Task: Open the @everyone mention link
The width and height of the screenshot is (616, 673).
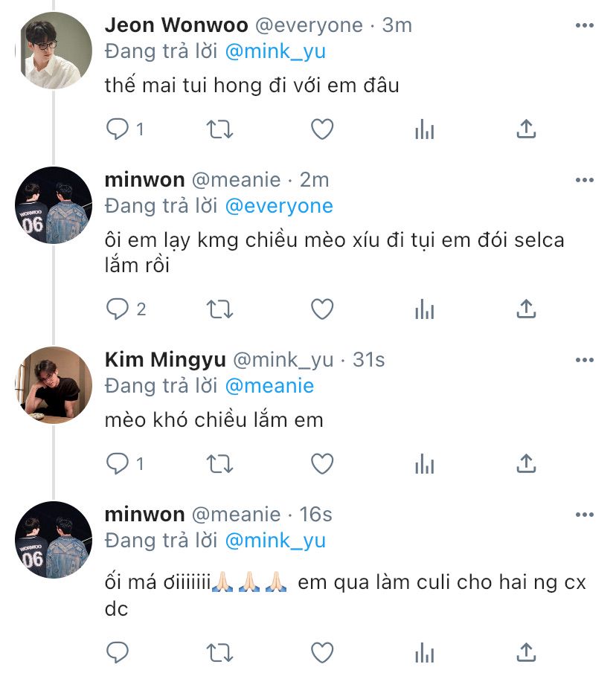Action: click(x=278, y=206)
